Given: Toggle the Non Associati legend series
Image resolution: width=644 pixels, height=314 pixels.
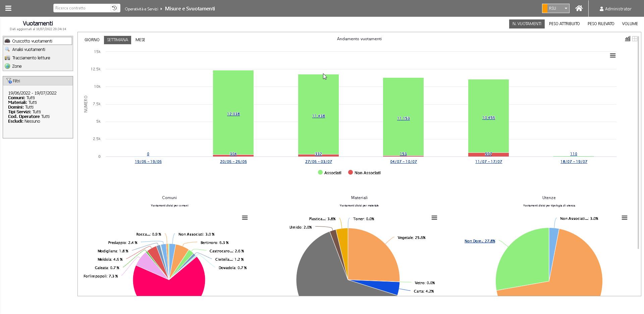Looking at the screenshot, I should tap(364, 173).
